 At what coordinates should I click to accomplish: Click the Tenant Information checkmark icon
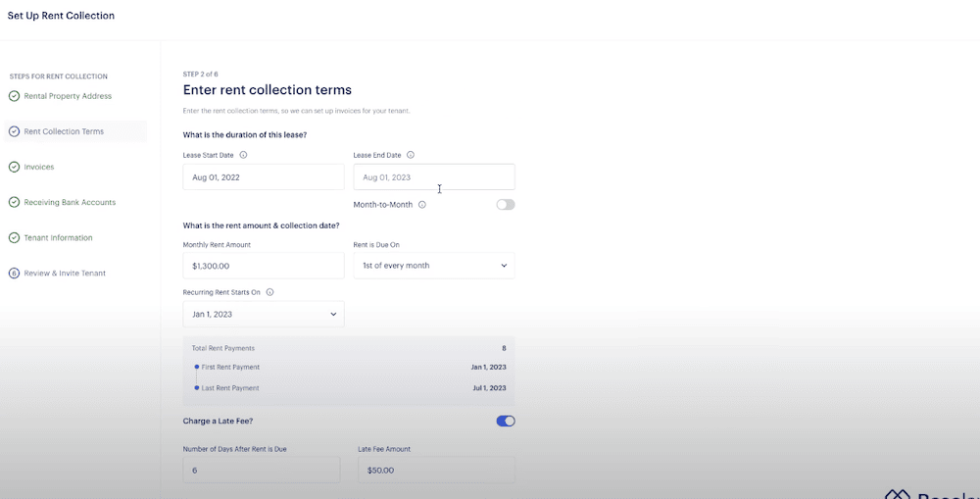pyautogui.click(x=14, y=237)
